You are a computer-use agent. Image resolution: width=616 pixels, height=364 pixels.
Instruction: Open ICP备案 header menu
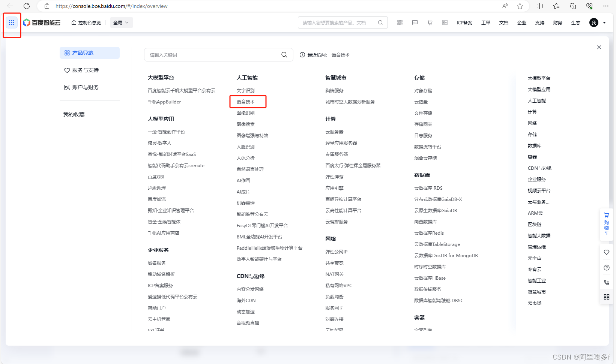tap(464, 22)
